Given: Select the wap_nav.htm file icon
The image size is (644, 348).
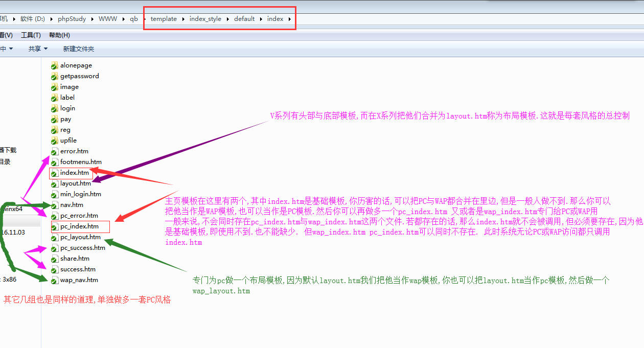Looking at the screenshot, I should pyautogui.click(x=54, y=280).
